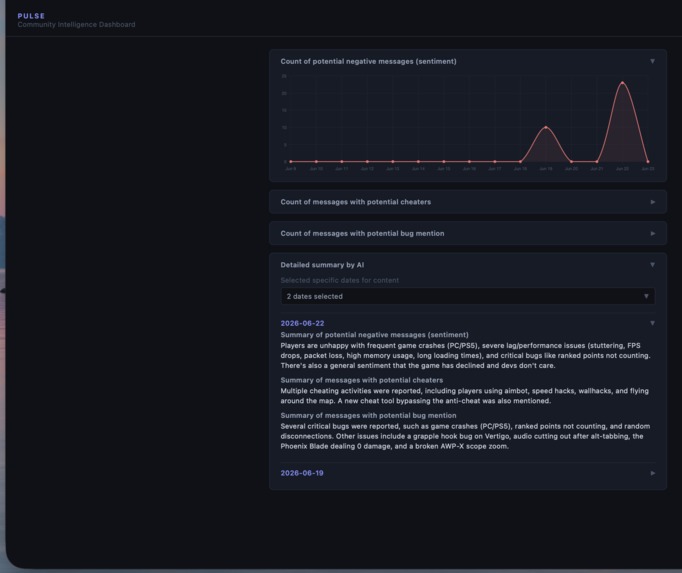The image size is (682, 573).
Task: Click the PULSE logo
Action: point(31,16)
